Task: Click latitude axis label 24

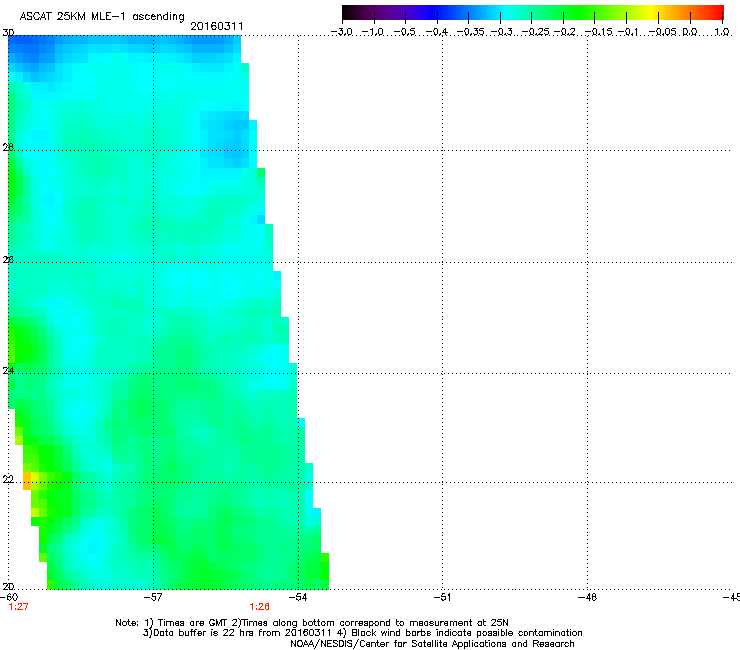Action: point(8,371)
